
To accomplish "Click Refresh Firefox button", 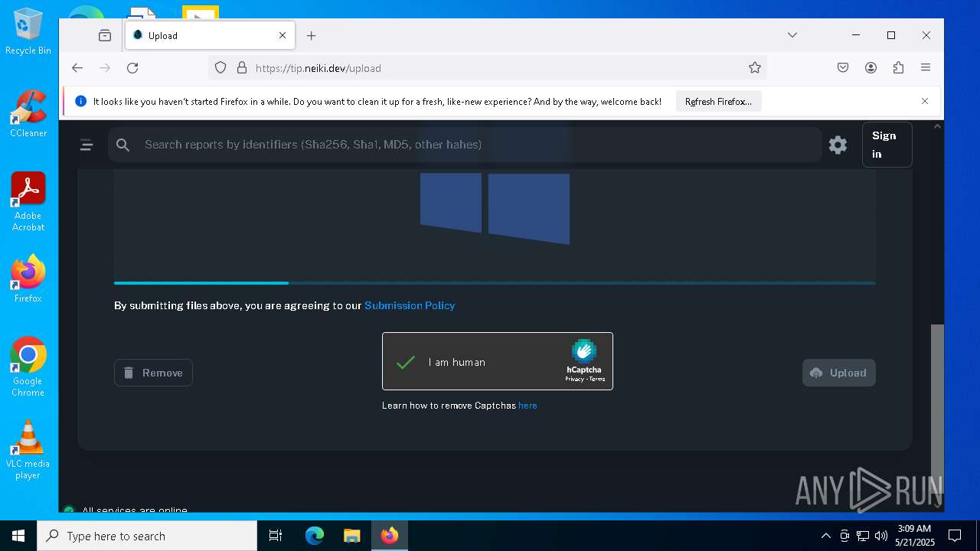I will (718, 101).
